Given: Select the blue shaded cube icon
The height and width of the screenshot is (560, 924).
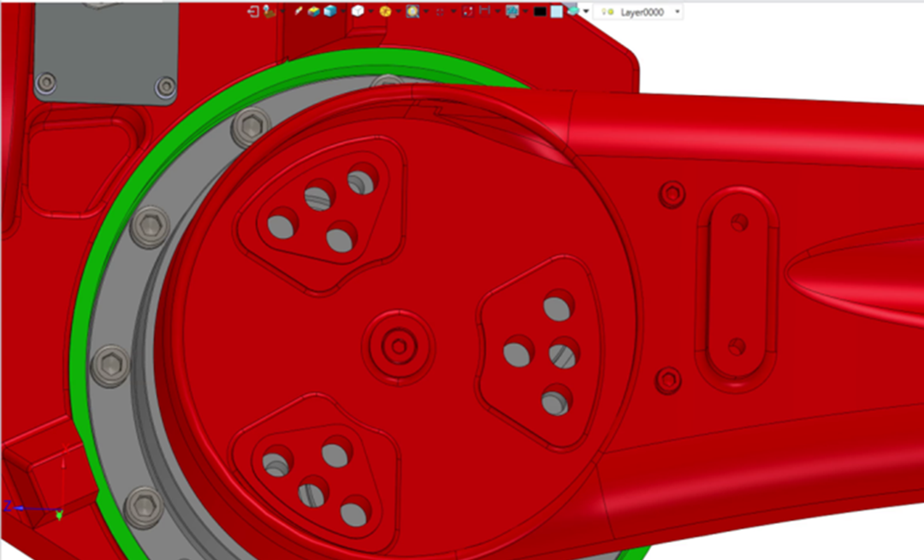Looking at the screenshot, I should pos(329,11).
